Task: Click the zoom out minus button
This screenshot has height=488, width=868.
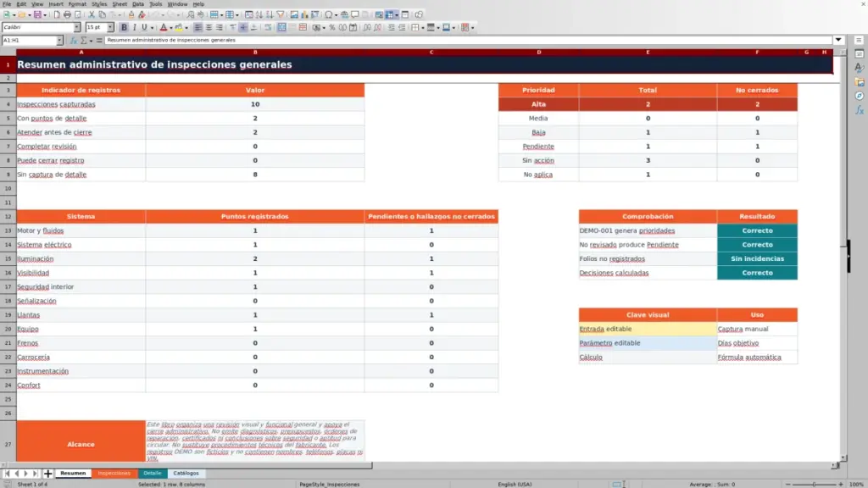Action: click(x=788, y=484)
